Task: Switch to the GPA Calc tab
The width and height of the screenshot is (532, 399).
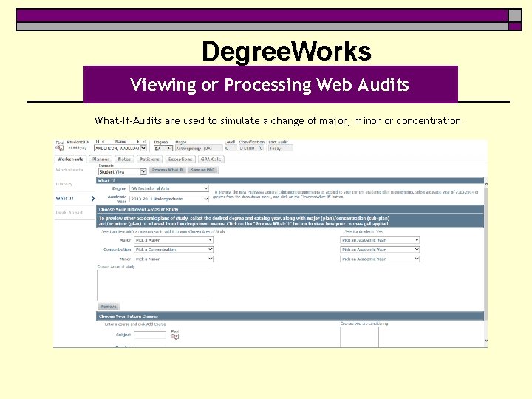Action: 211,159
